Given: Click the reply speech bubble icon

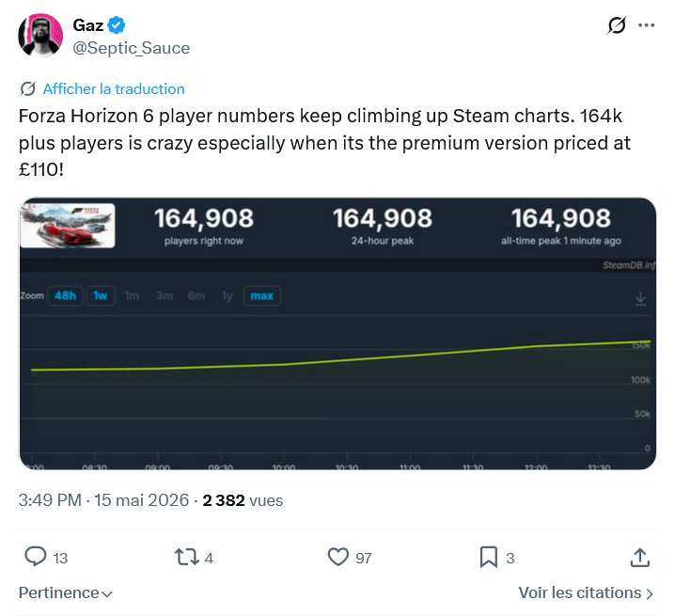Looking at the screenshot, I should [36, 557].
